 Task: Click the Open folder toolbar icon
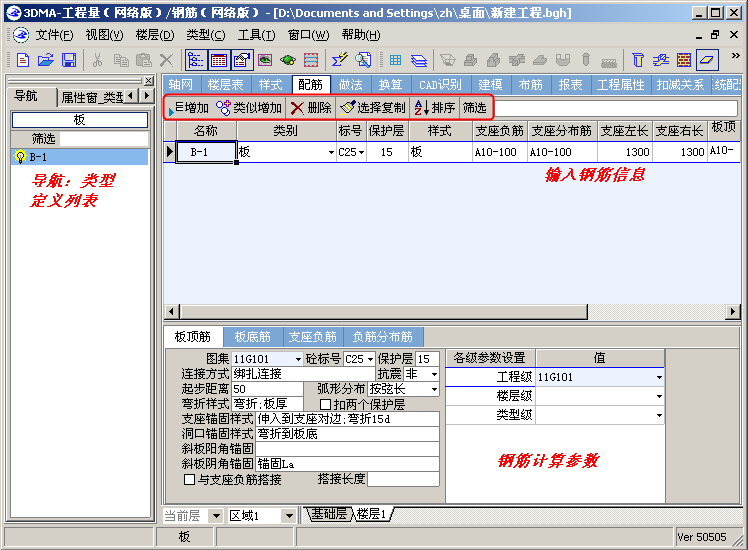(45, 60)
